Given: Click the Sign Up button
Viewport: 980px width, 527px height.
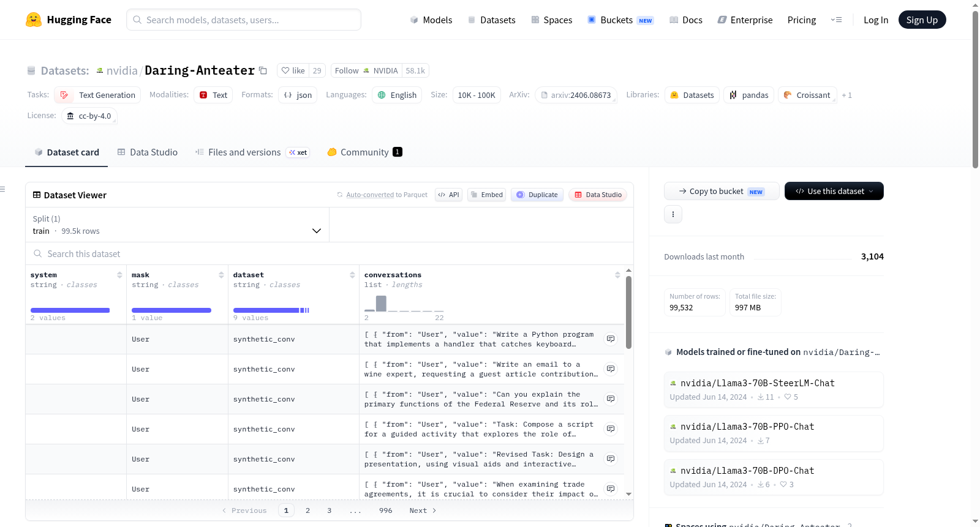Looking at the screenshot, I should [922, 20].
